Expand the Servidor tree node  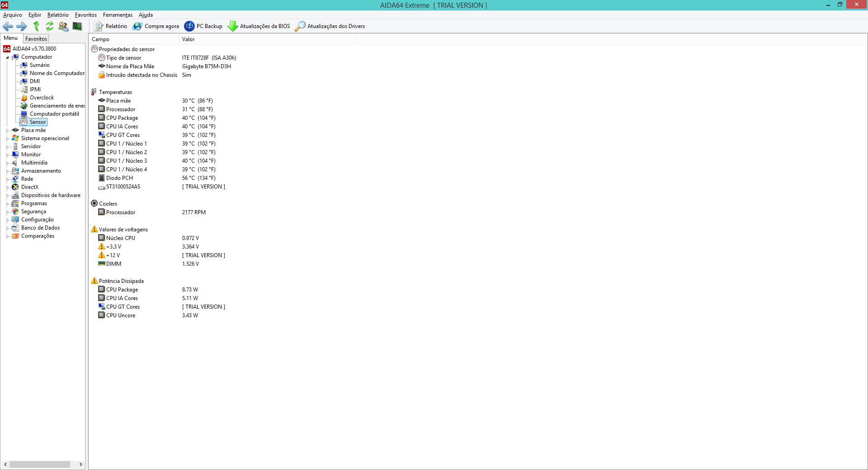pos(7,147)
